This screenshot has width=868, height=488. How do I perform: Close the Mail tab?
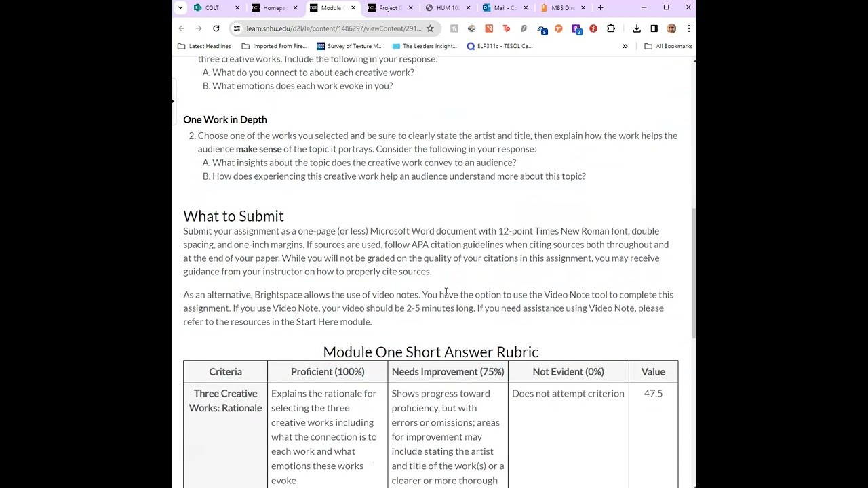pos(526,8)
